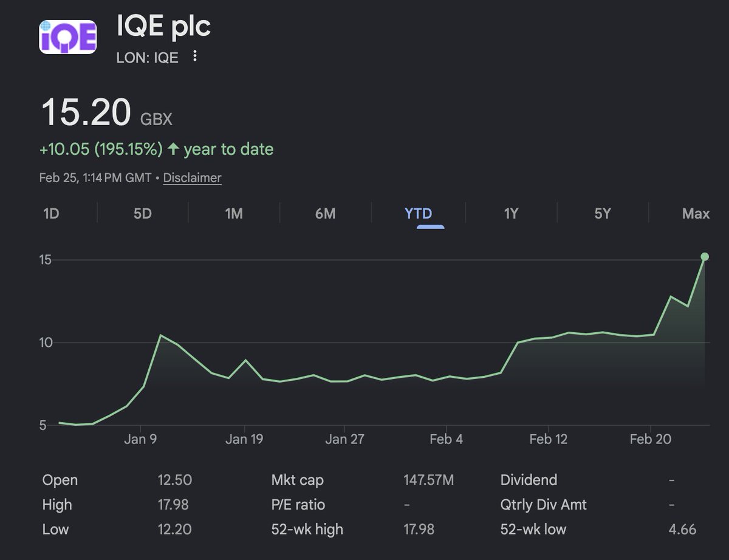Click the IQE plc company title
Screen dimensions: 729x560
tap(163, 27)
